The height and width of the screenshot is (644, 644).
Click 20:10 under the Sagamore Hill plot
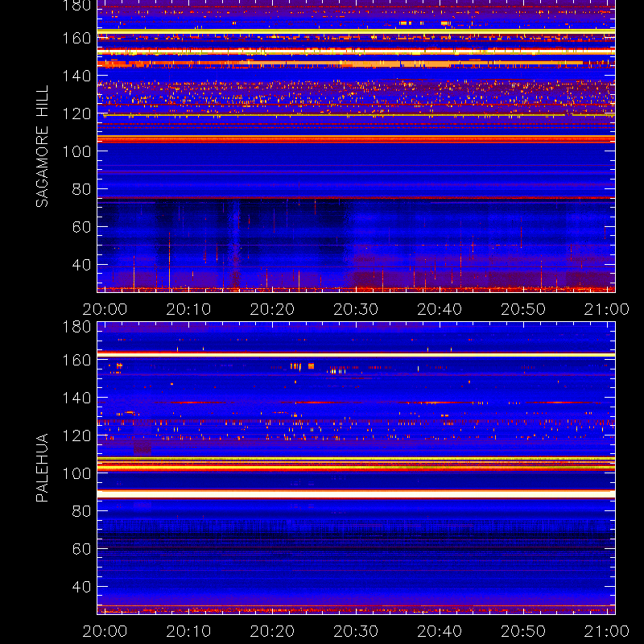coord(188,309)
